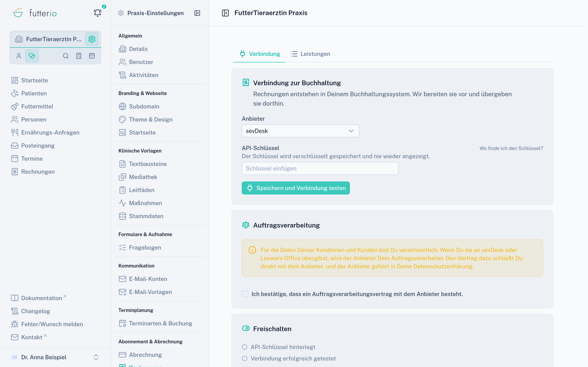Open search via magnifier icon
The height and width of the screenshot is (367, 588).
[x=66, y=56]
